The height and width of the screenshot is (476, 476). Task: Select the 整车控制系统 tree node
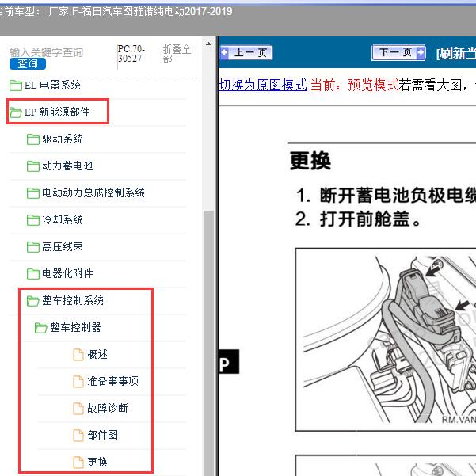coord(73,300)
